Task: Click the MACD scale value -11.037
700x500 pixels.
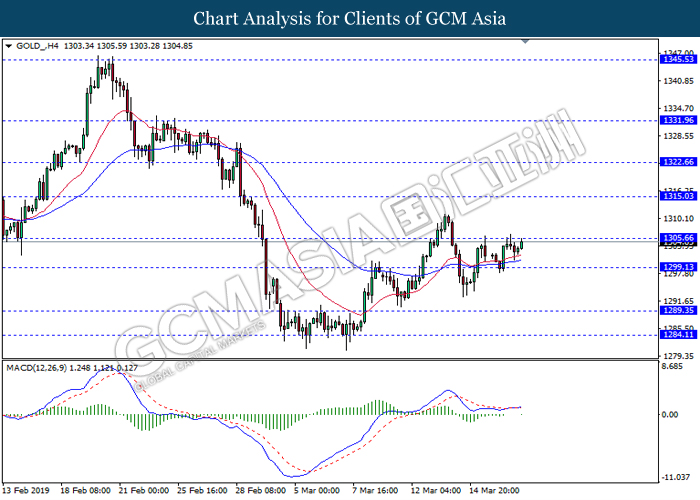Action: [676, 477]
